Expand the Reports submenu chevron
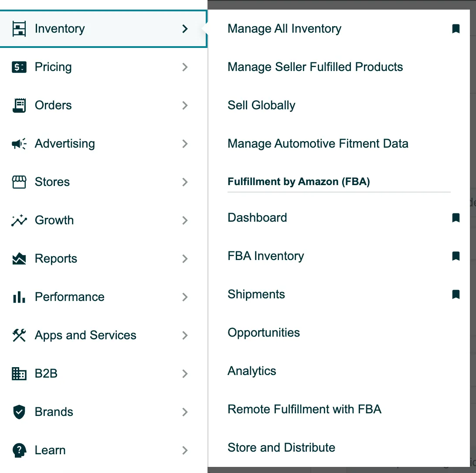This screenshot has height=473, width=476. (x=185, y=259)
